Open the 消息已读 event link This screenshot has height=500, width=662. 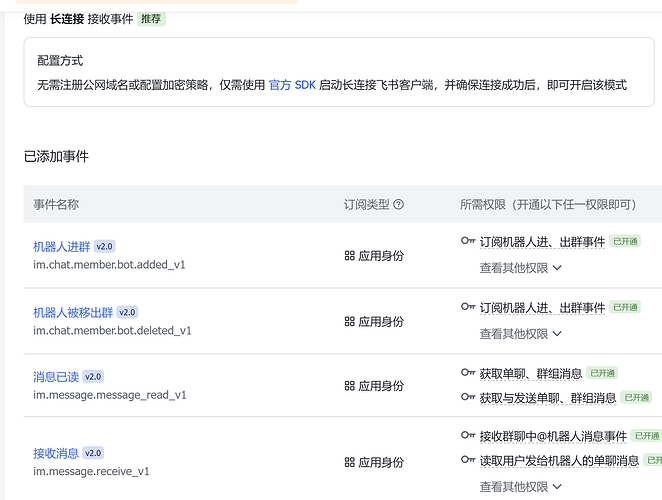(55, 377)
